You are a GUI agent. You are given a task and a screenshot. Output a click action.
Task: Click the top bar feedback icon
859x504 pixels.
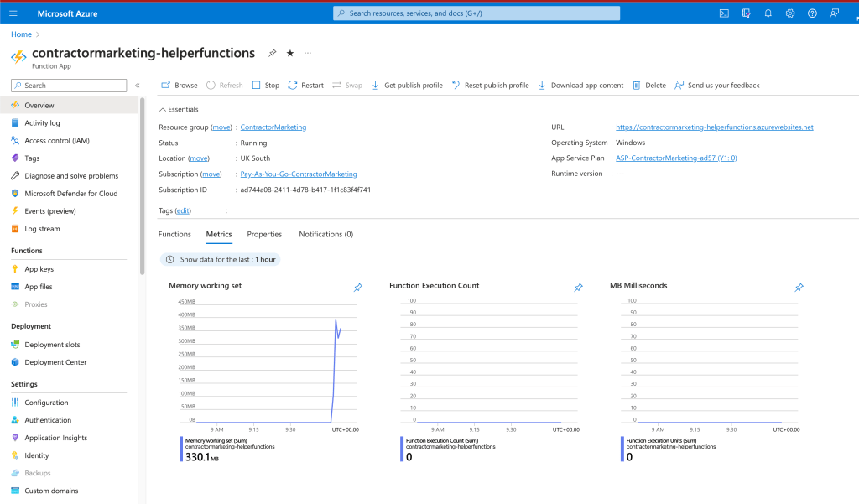(x=835, y=13)
